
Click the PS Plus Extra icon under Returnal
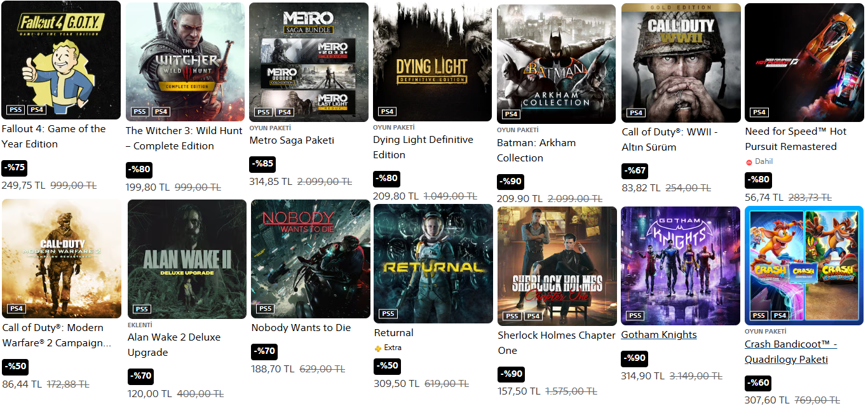[378, 348]
